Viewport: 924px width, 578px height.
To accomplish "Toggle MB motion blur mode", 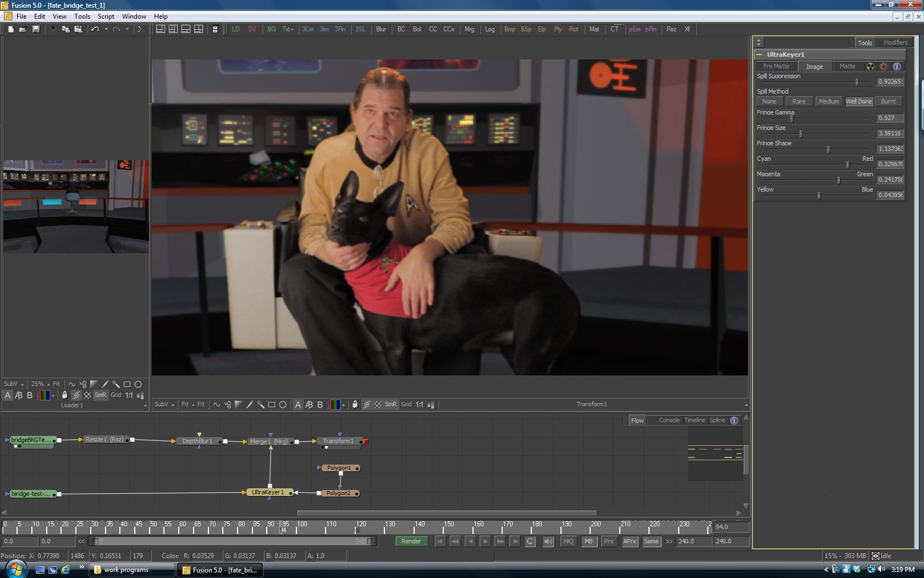I will pos(588,542).
